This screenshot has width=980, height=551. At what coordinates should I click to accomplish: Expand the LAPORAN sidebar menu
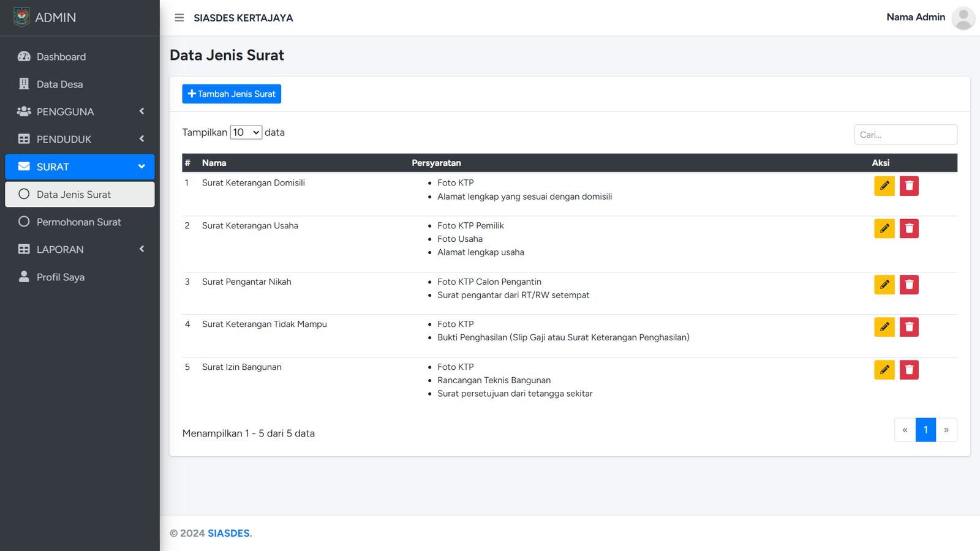[80, 249]
